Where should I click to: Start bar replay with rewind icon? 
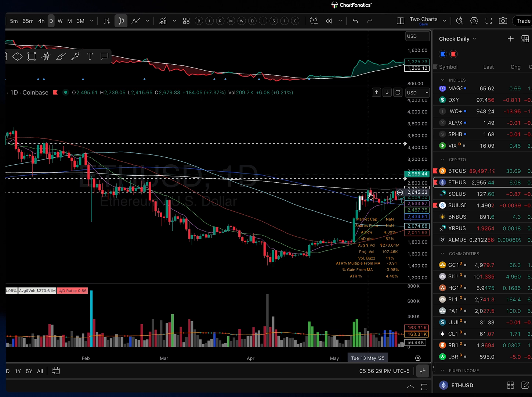pos(329,21)
